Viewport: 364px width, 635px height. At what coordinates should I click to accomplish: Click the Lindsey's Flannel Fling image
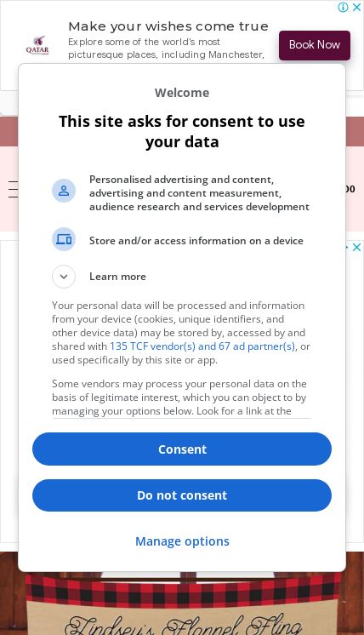pos(182,603)
